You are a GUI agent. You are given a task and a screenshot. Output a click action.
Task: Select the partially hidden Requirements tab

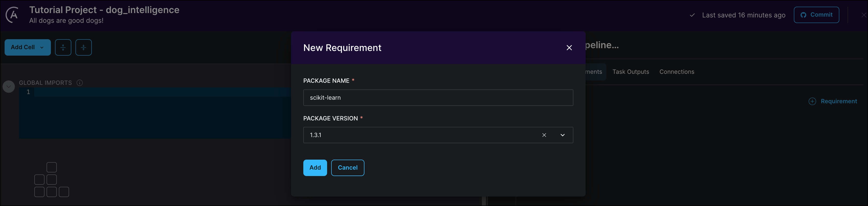[x=594, y=72]
